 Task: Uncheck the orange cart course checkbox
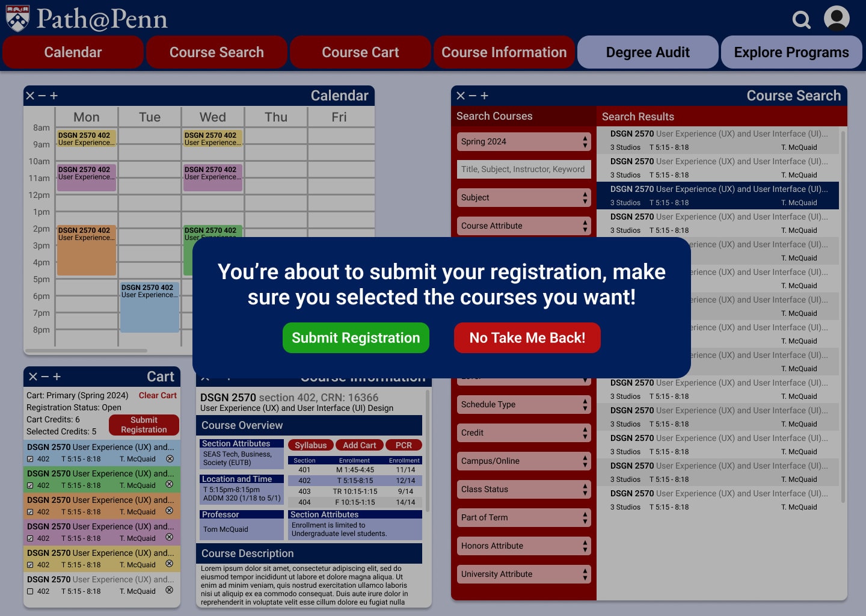(x=30, y=512)
